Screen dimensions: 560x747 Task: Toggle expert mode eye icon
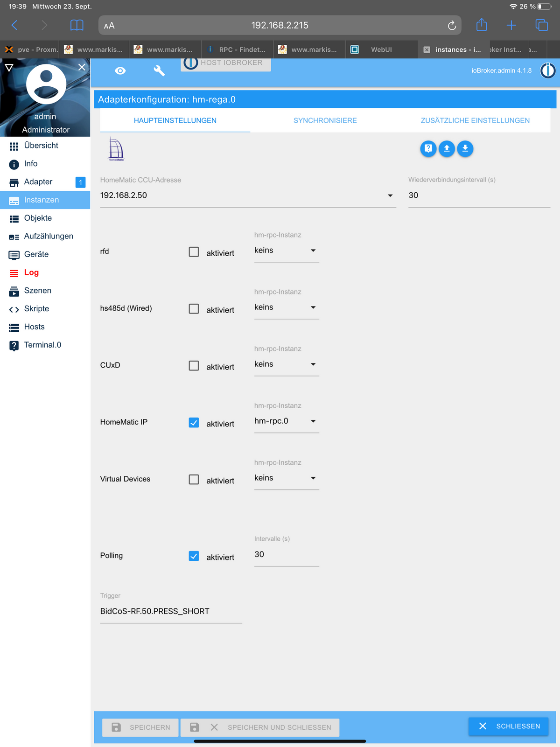pos(120,71)
